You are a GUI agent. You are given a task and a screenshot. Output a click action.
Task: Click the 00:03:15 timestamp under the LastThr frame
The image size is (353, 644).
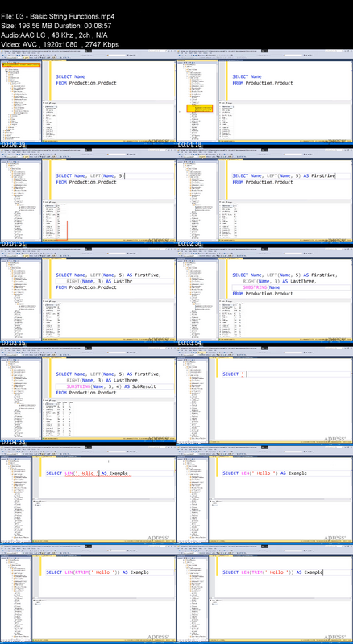pyautogui.click(x=12, y=343)
